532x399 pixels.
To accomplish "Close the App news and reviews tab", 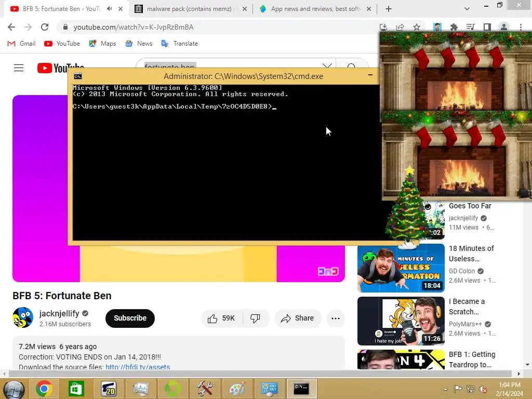I will pyautogui.click(x=369, y=9).
